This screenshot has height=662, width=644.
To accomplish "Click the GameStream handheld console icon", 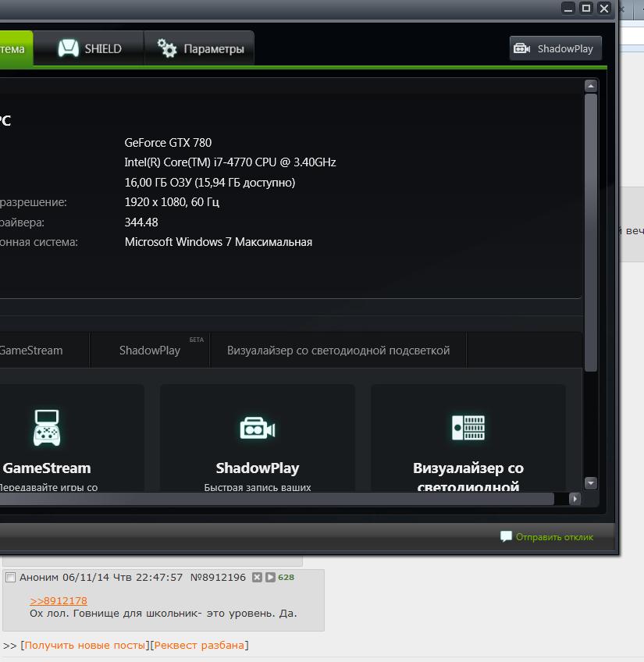I will [x=47, y=427].
